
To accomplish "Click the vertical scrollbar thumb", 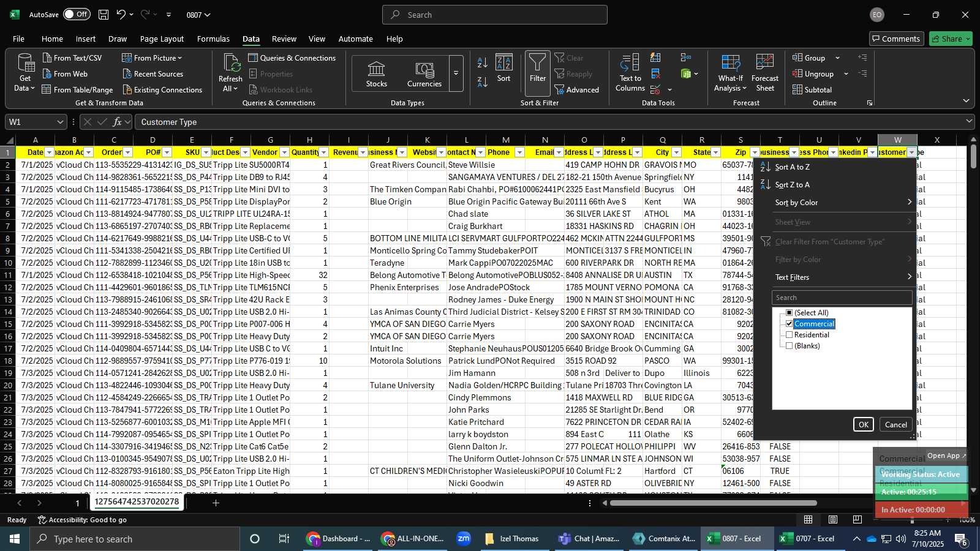I will 973,157.
